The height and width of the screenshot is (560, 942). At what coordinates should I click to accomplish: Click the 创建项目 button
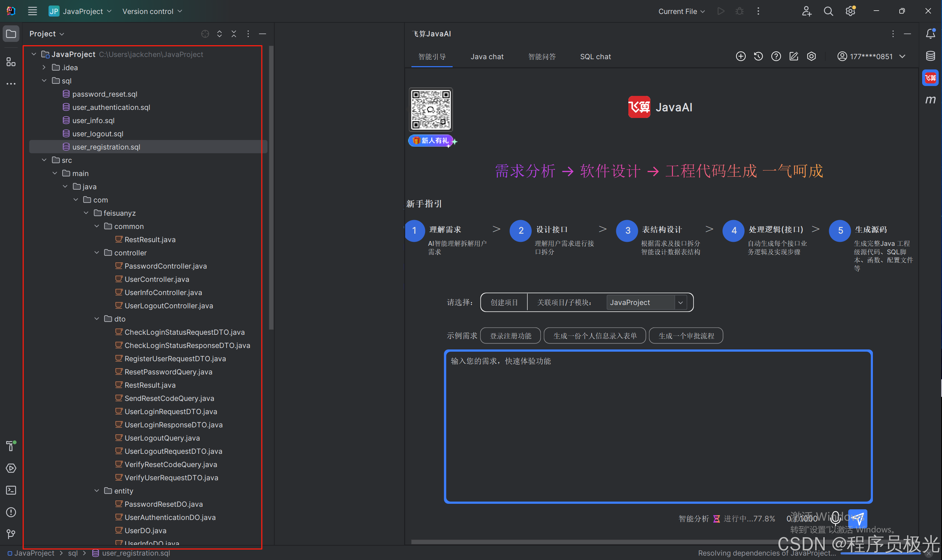(x=504, y=302)
